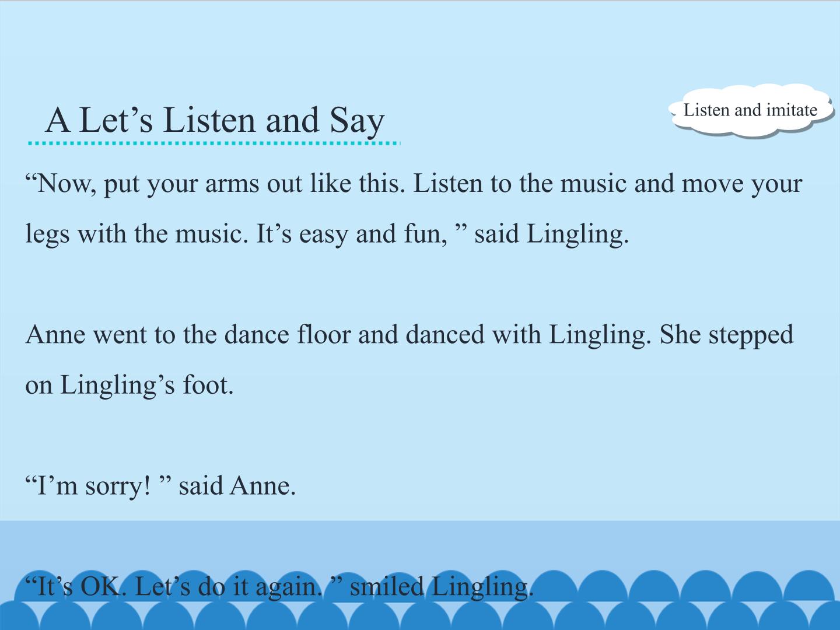This screenshot has height=630, width=840.
Task: Click the line '“I'm sorry! ” said Anne.'
Action: coord(160,485)
